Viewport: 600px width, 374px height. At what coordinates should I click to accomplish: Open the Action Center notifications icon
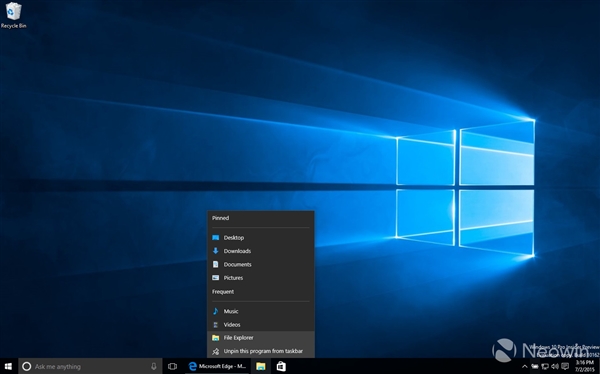click(x=565, y=367)
